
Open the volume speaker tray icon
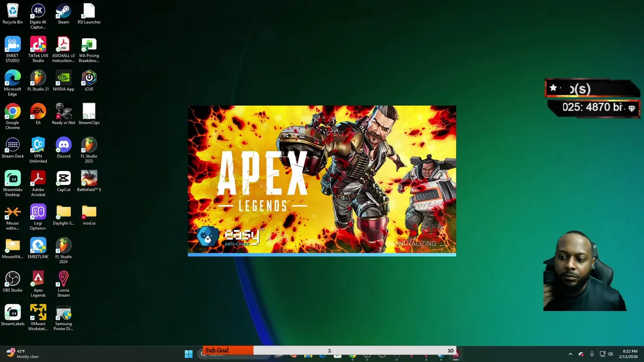610,354
